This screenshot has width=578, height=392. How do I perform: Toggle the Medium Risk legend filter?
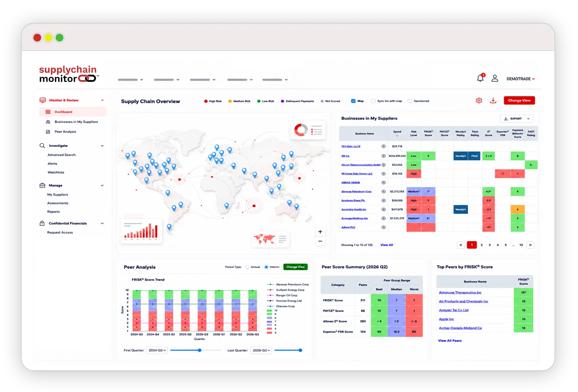coord(239,101)
